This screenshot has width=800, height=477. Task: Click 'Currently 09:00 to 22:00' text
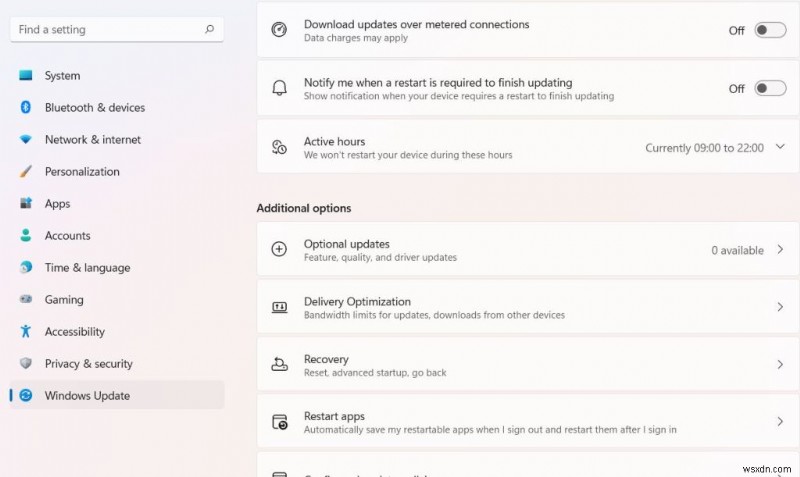tap(704, 148)
